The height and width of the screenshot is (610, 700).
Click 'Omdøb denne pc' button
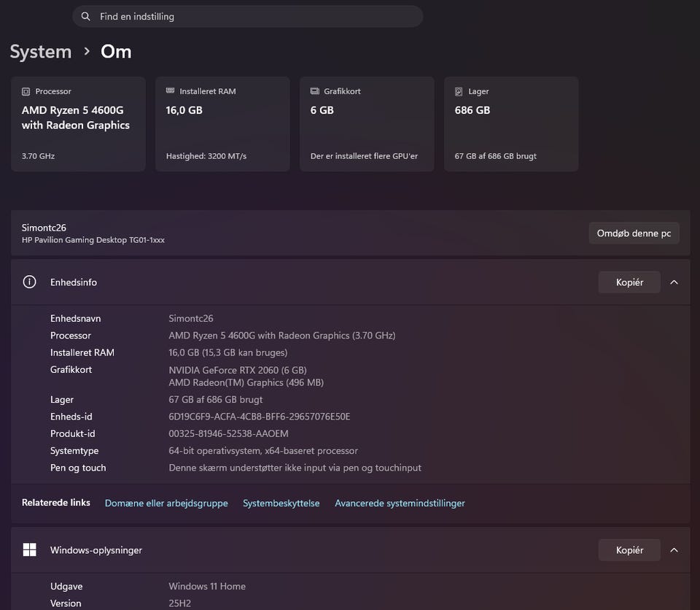point(634,233)
